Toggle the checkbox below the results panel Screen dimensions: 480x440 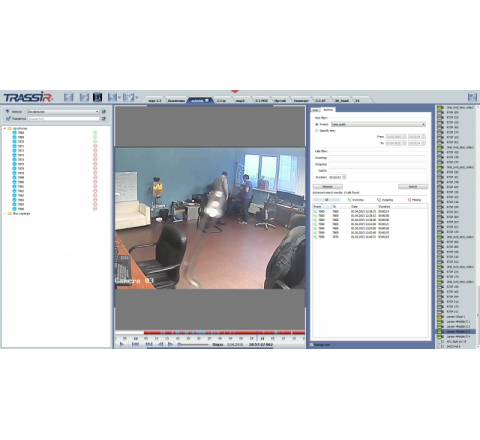coord(312,345)
